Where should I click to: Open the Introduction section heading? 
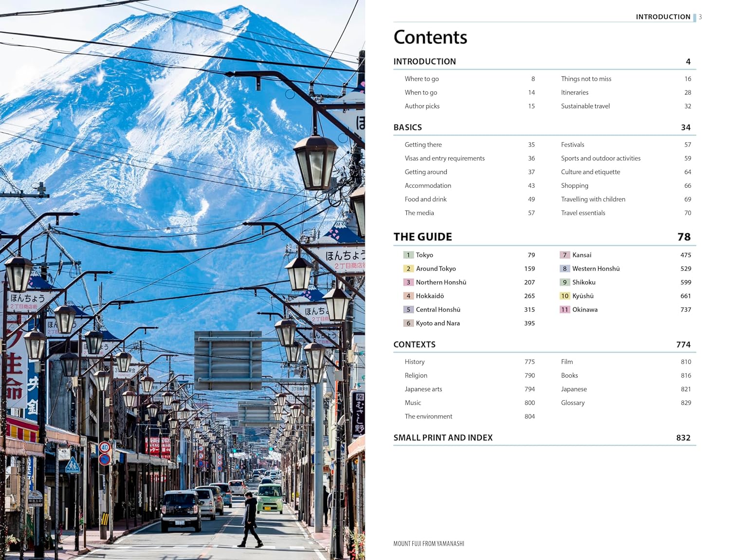tap(424, 62)
